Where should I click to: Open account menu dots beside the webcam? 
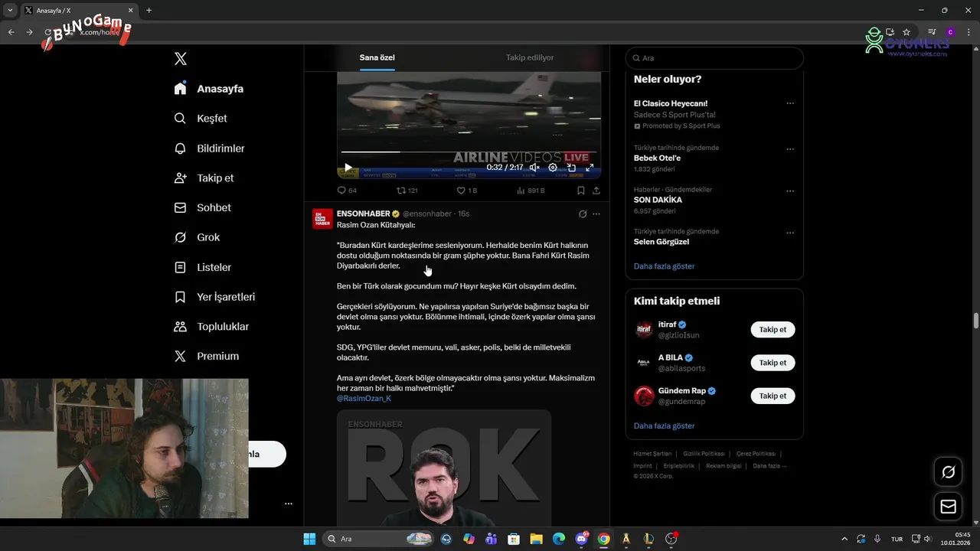pos(289,504)
